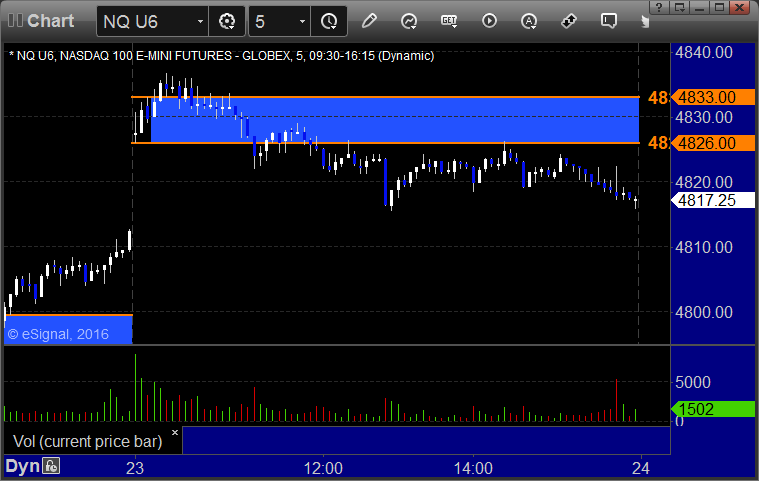Click the 4820.00 price axis label
Image resolution: width=759 pixels, height=481 pixels.
[704, 182]
